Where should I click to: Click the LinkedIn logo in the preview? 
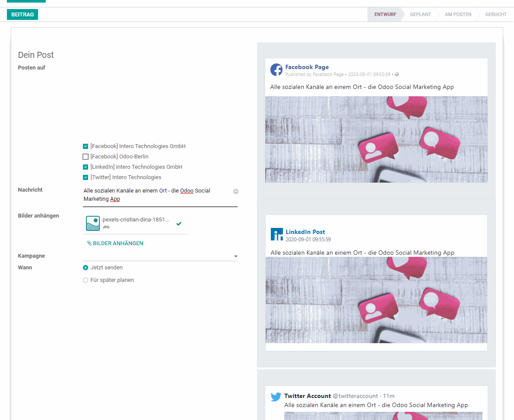[x=277, y=234]
